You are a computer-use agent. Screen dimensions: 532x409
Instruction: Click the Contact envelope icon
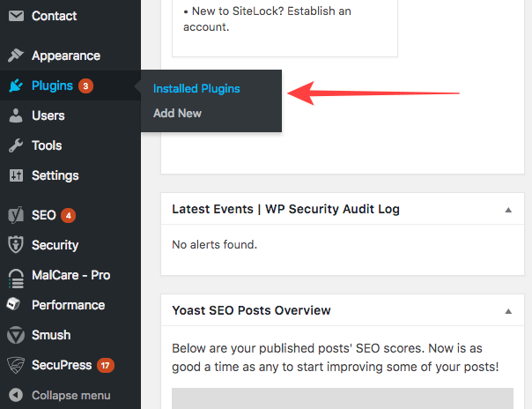pos(15,16)
